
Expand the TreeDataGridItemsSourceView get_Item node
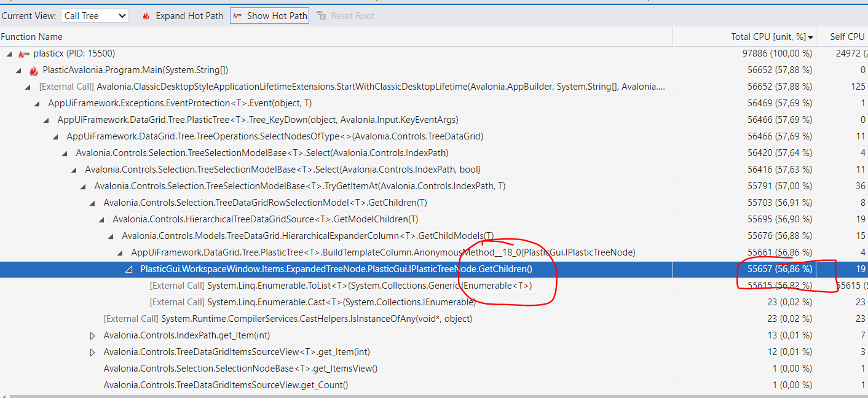point(93,351)
